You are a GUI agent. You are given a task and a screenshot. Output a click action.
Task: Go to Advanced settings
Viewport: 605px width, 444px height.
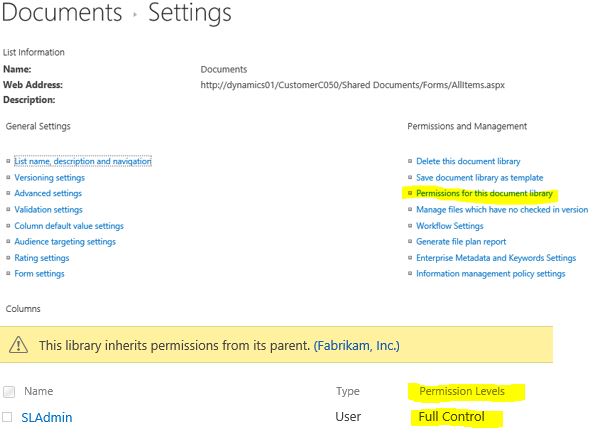(x=48, y=193)
